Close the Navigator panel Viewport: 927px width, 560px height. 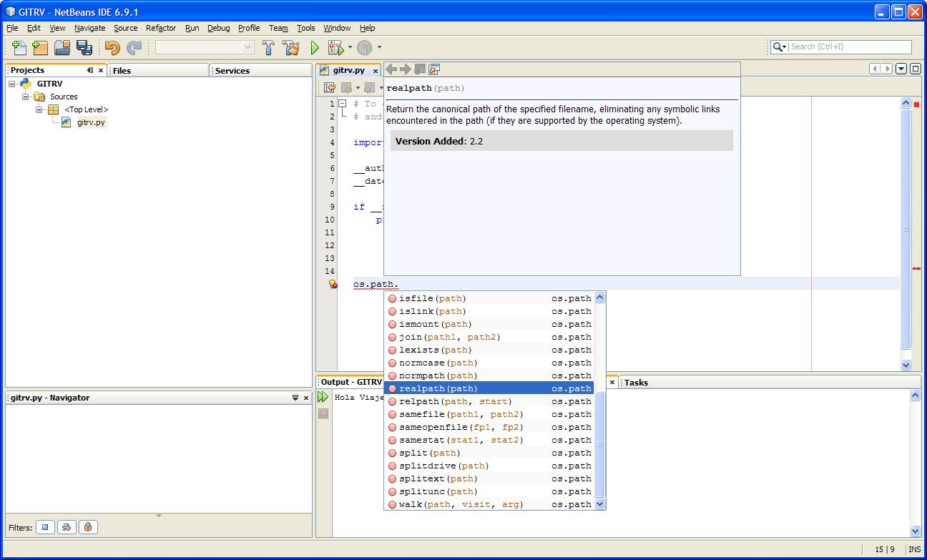pos(306,398)
